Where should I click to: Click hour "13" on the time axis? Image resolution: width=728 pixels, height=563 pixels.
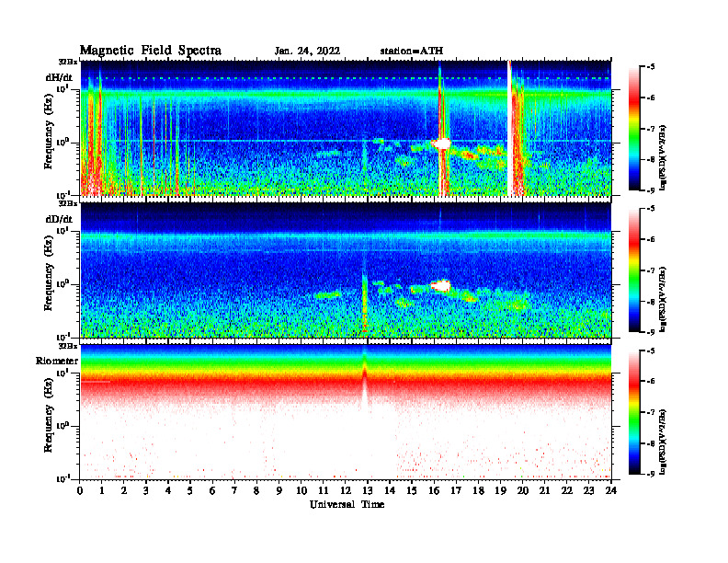click(368, 490)
